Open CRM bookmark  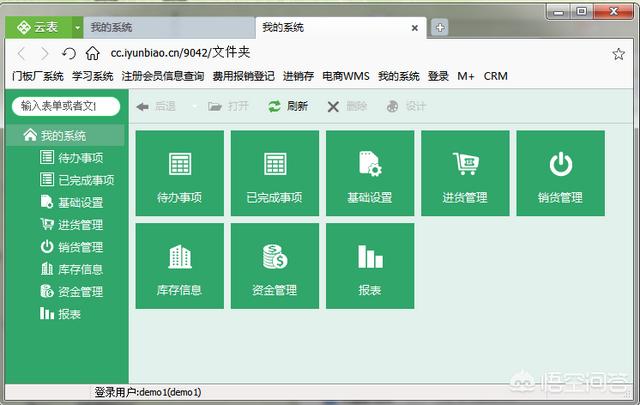coord(496,76)
